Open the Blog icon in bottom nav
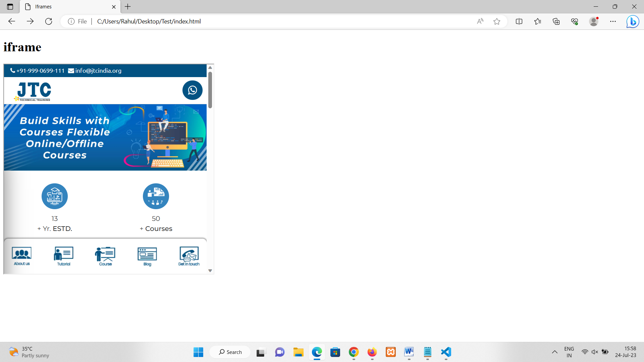The height and width of the screenshot is (362, 644). tap(147, 256)
